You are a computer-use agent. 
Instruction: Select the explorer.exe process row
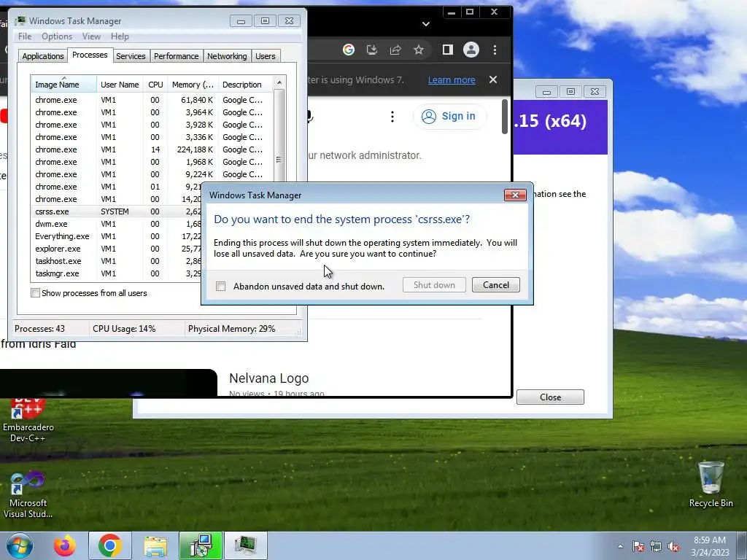[117, 249]
